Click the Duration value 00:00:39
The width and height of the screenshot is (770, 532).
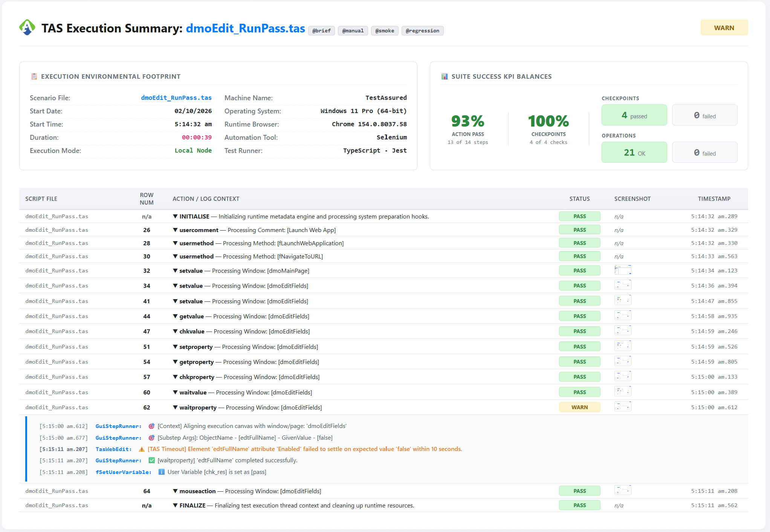pyautogui.click(x=197, y=138)
